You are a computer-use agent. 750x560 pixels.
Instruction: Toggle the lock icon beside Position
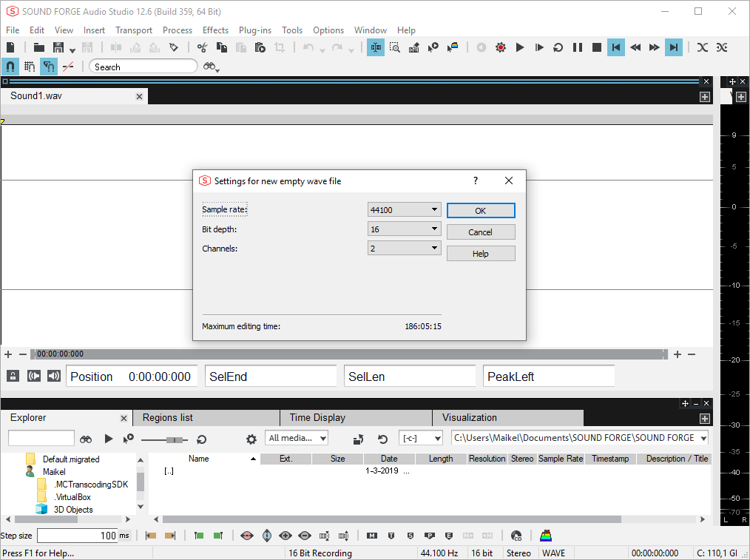13,376
